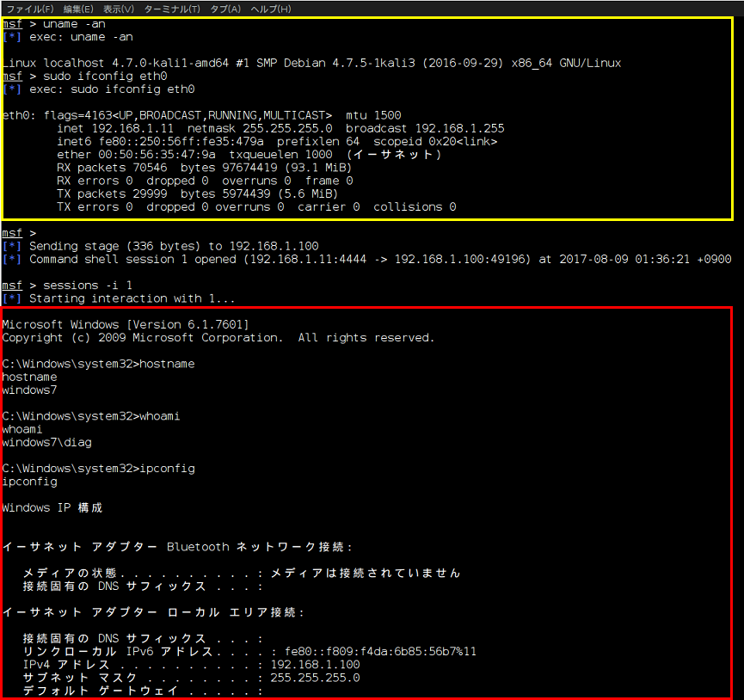The image size is (744, 700).
Task: Click the Copyright 2009 Microsoft Corporation line
Action: (218, 338)
